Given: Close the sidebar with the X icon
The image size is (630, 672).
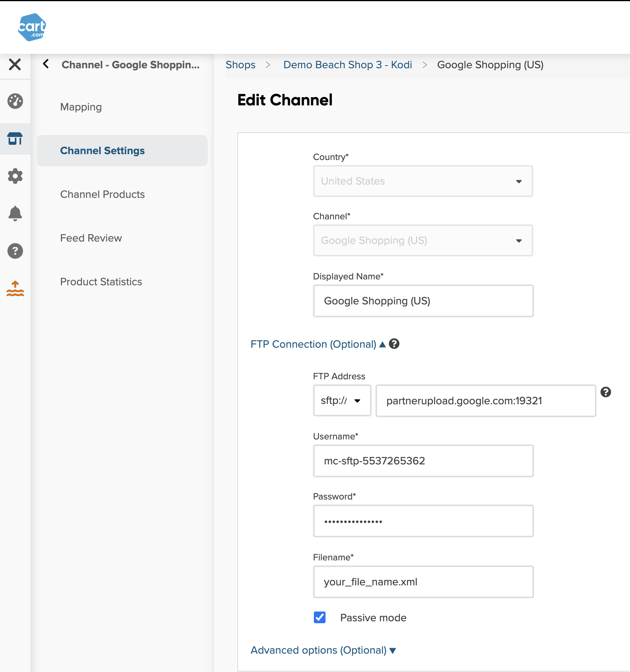Looking at the screenshot, I should pos(15,64).
